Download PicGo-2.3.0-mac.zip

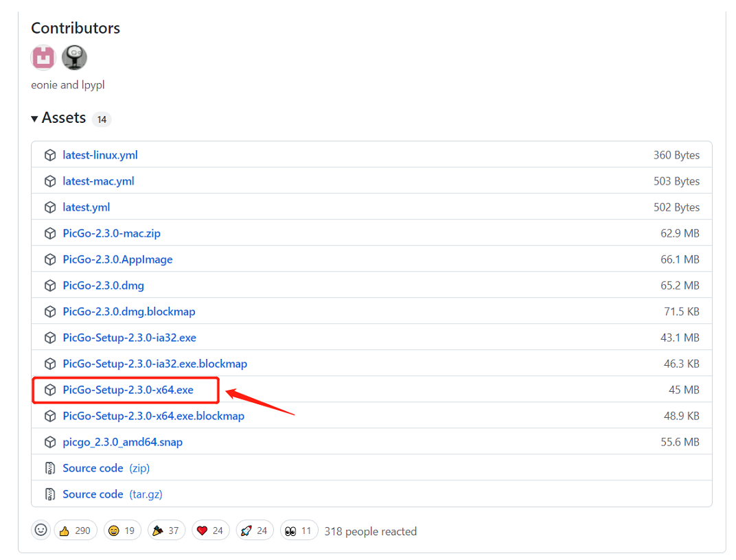(112, 233)
